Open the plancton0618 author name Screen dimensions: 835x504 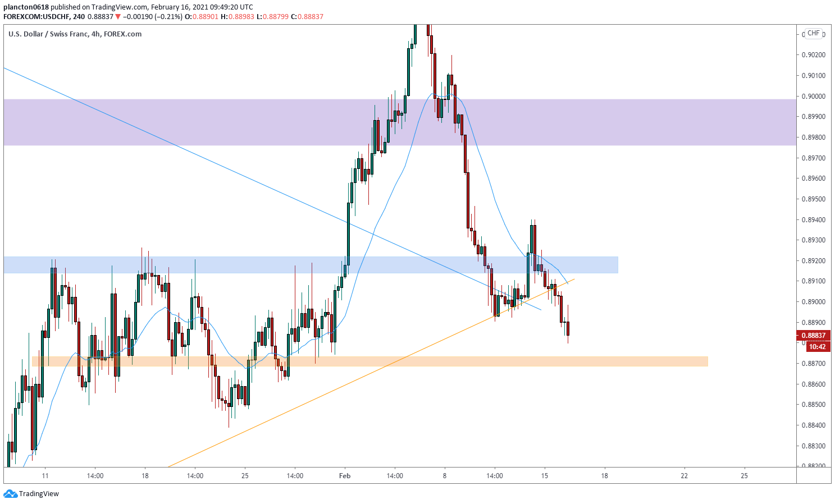[25, 7]
